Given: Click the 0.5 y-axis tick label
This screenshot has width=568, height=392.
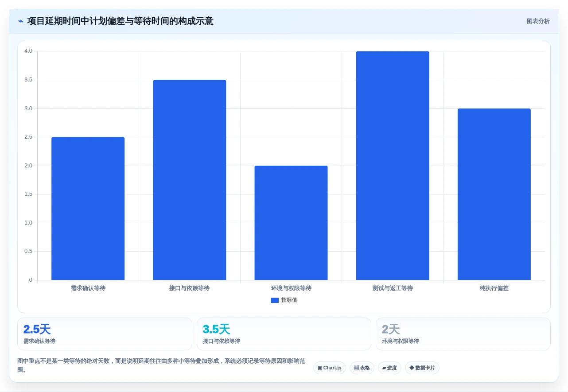Looking at the screenshot, I should (28, 251).
